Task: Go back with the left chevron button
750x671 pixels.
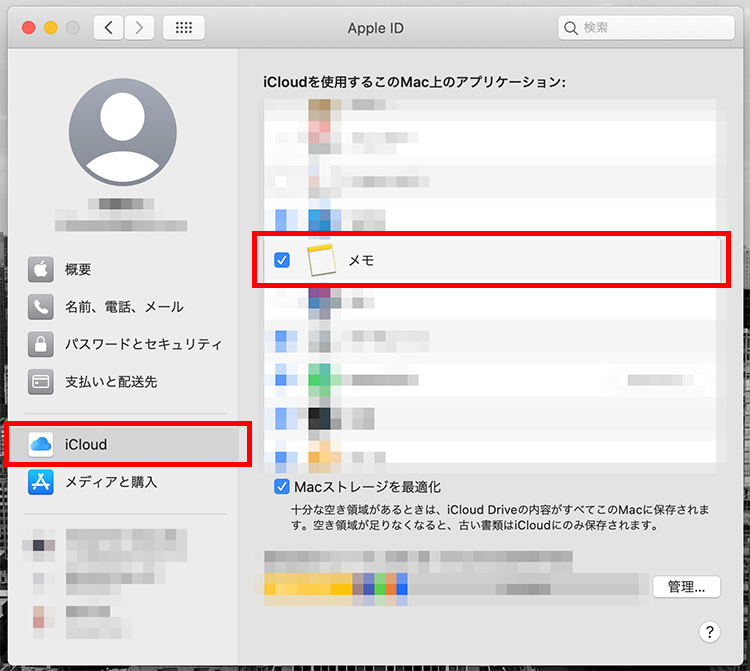Action: tap(109, 28)
